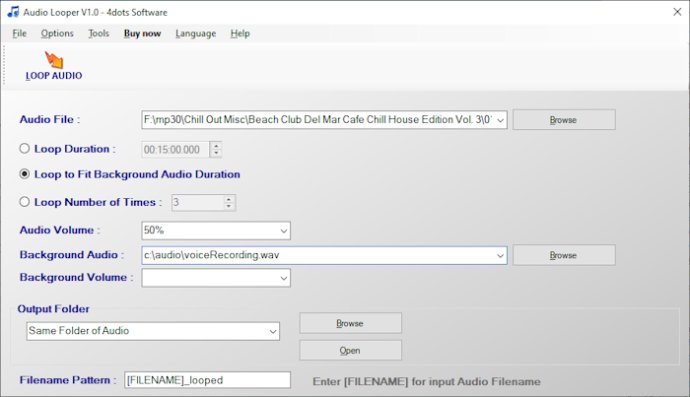Expand the Background Volume dropdown

coord(284,278)
